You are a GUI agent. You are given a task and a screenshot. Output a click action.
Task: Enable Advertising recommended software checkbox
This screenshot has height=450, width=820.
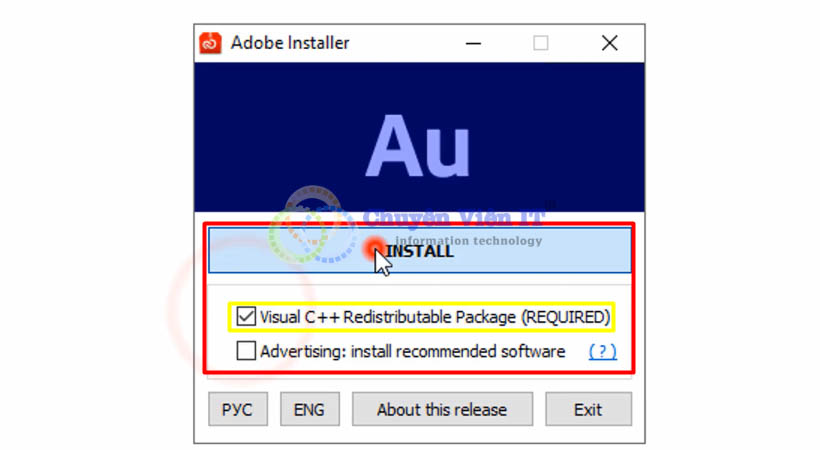point(246,351)
